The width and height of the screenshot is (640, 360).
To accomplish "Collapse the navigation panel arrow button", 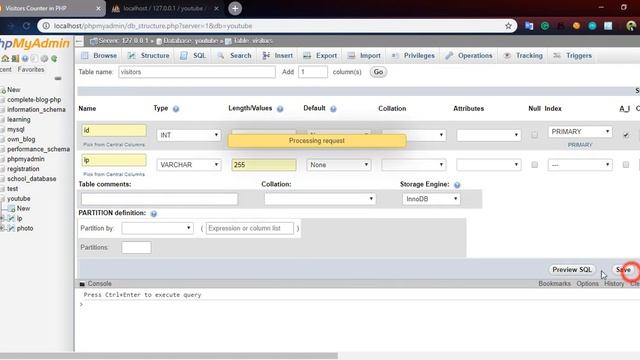I will 79,41.
